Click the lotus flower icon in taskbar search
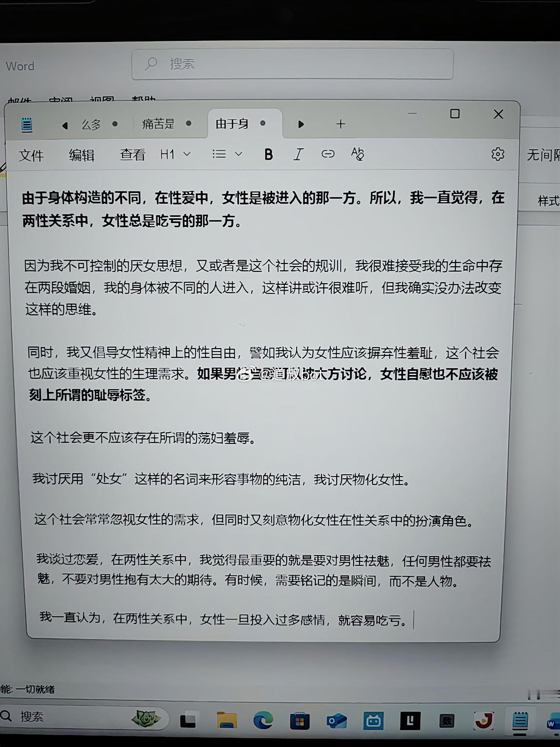The width and height of the screenshot is (560, 747). [x=146, y=719]
